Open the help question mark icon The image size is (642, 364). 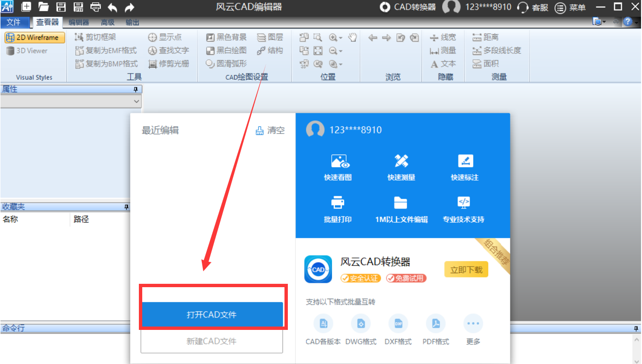[628, 22]
